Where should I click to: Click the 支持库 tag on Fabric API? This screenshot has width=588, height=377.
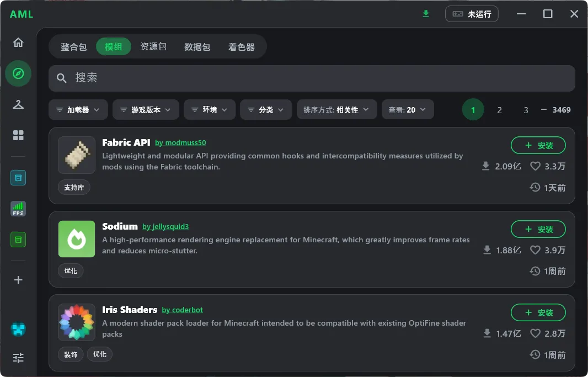74,187
